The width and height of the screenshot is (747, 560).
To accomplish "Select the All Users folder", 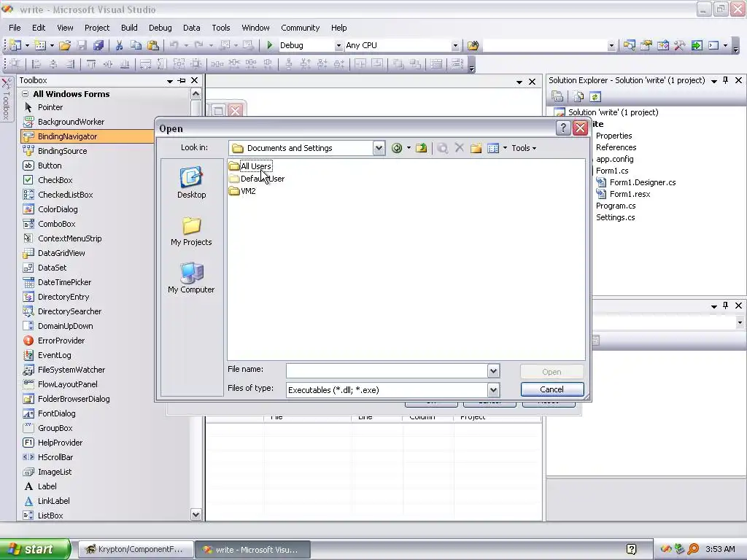I will (250, 166).
